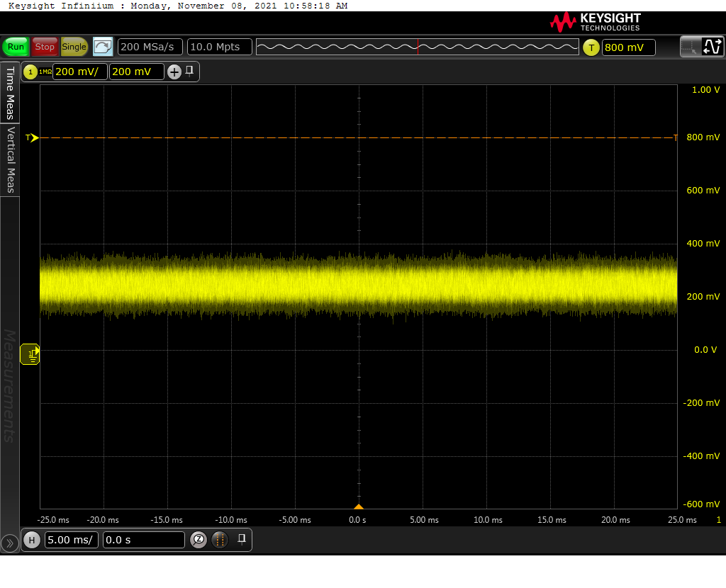
Task: Click the 800 mV axis label
Action: 703,137
